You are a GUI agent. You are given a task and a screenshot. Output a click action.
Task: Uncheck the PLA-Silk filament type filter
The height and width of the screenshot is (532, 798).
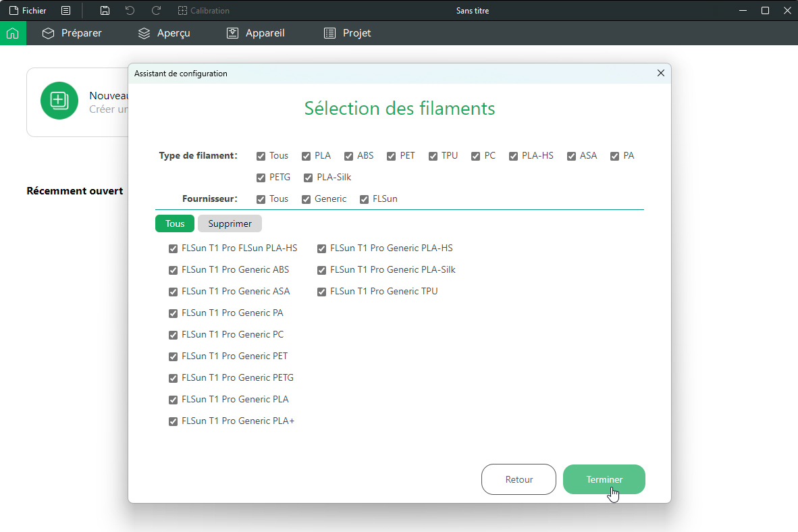click(x=309, y=178)
